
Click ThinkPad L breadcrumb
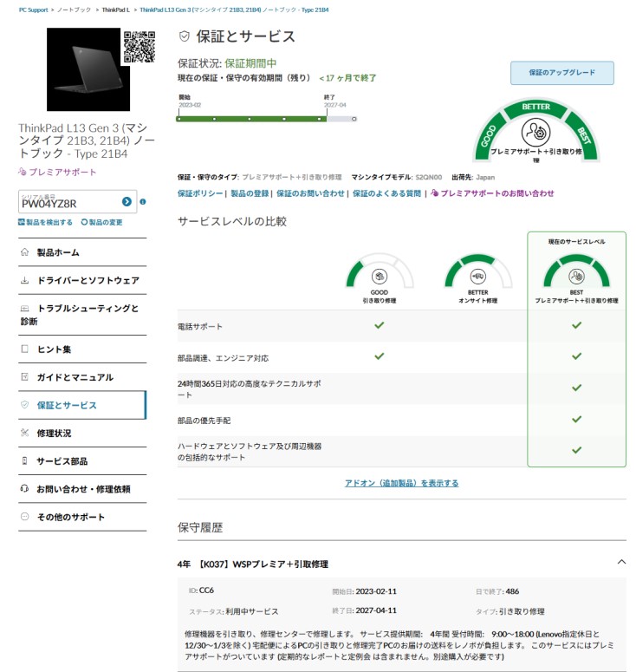coord(115,10)
